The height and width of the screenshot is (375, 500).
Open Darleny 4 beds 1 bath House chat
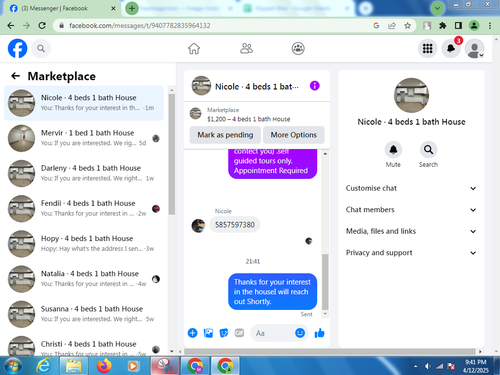pyautogui.click(x=84, y=173)
